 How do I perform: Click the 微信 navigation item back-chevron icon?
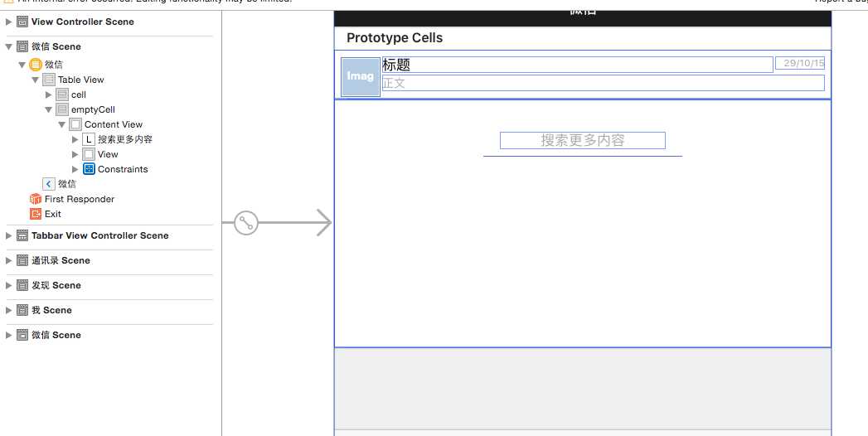coord(49,184)
